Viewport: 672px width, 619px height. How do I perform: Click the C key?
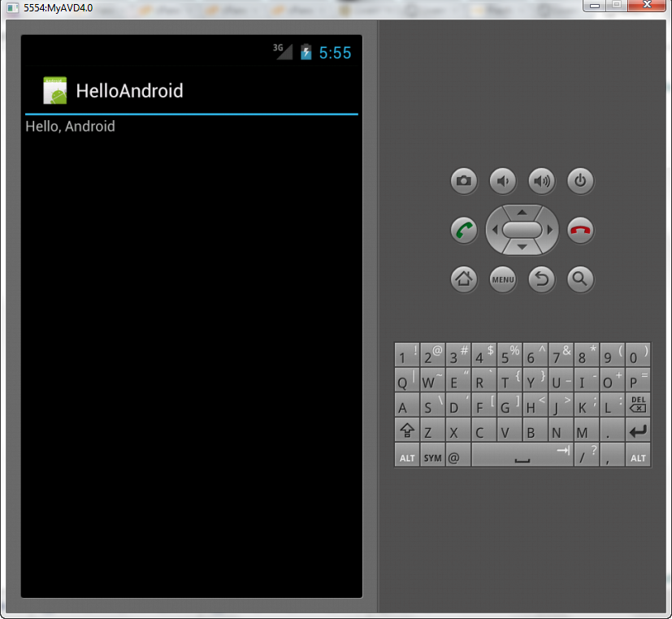tap(483, 430)
